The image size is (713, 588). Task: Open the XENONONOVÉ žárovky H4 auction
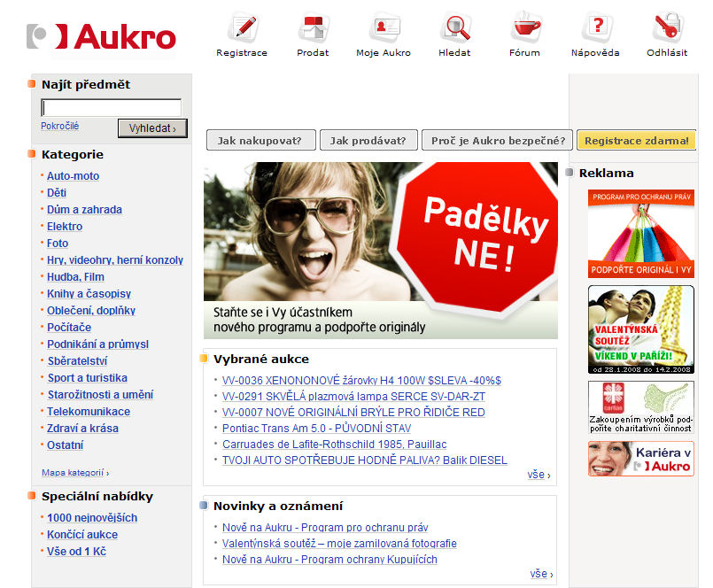361,381
